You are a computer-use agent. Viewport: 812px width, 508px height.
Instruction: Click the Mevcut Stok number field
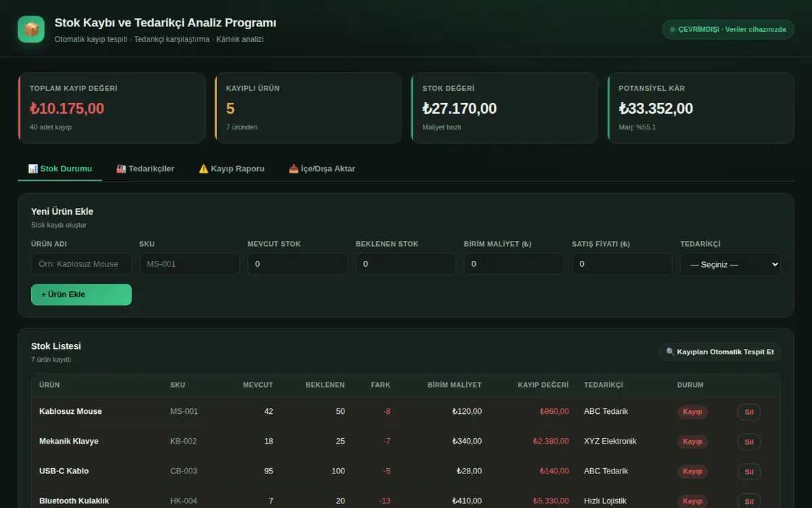tap(298, 264)
